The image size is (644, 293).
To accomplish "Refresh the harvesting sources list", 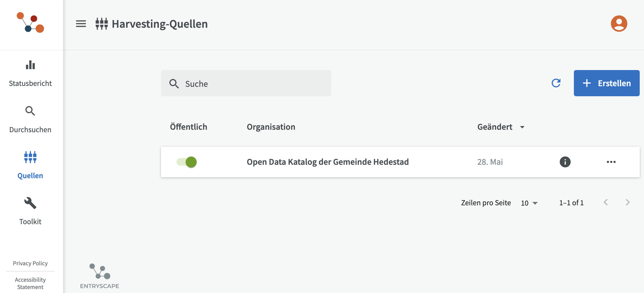I will [x=556, y=83].
